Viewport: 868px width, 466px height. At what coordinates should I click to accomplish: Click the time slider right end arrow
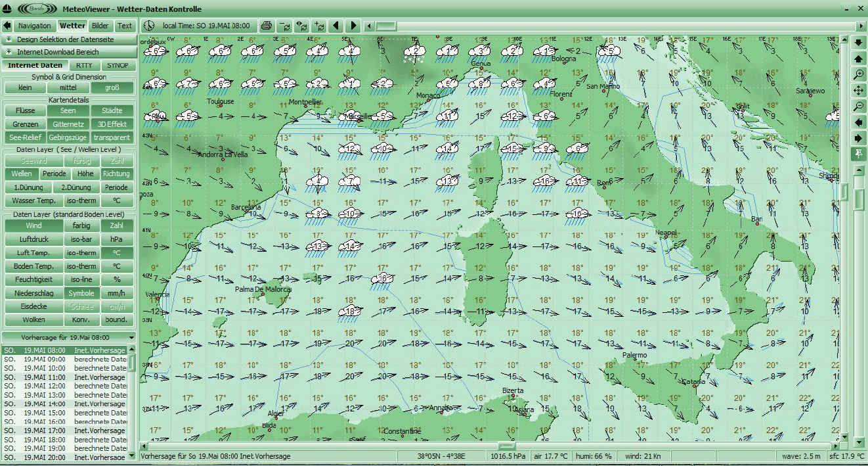coord(861,26)
